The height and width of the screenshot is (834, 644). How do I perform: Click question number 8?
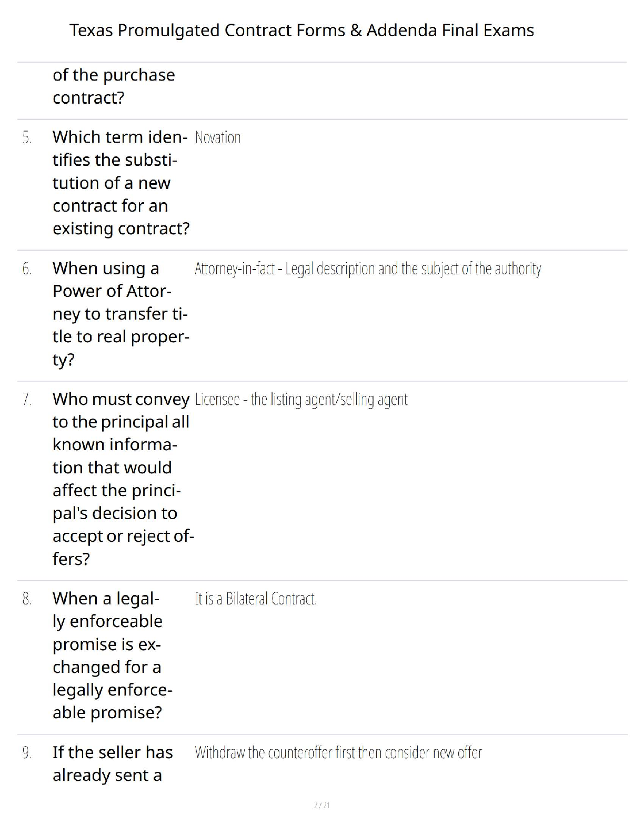(27, 599)
